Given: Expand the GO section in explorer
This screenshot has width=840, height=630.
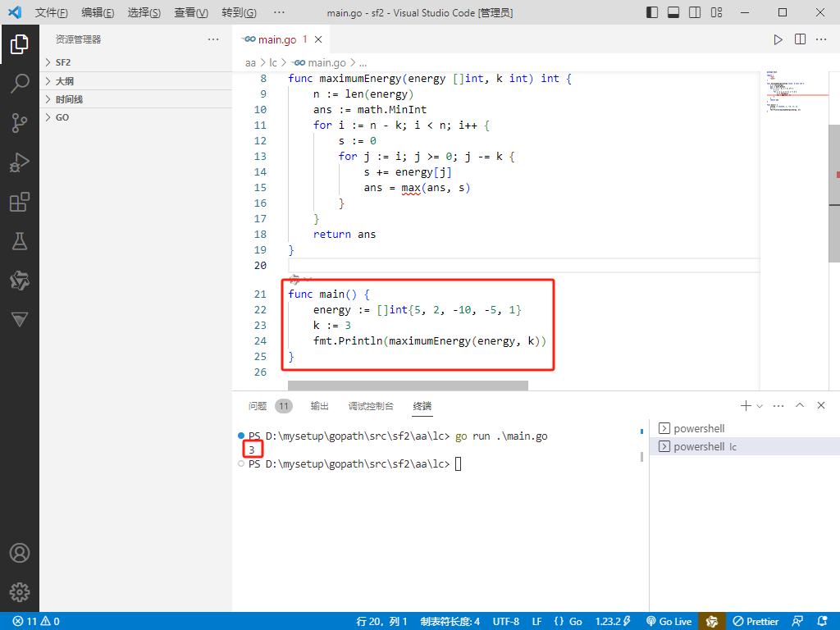Looking at the screenshot, I should 136,117.
